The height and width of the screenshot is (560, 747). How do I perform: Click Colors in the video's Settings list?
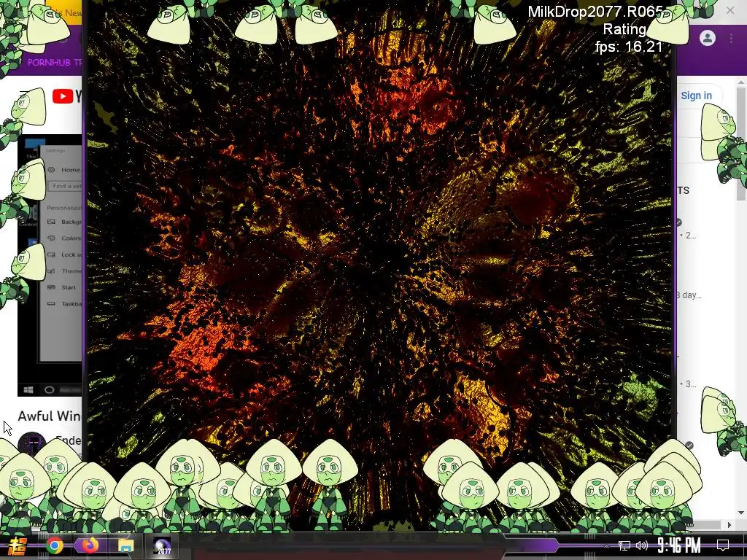[71, 238]
